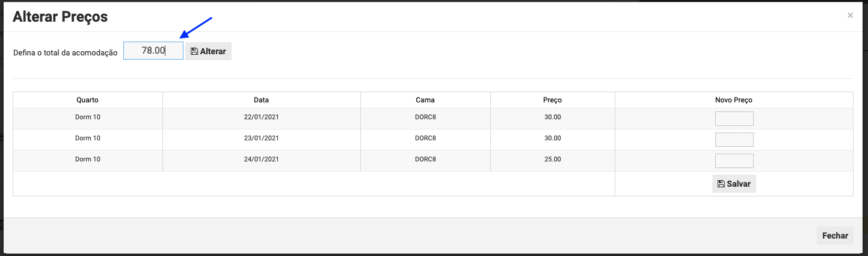
Task: Click the Alterar button
Action: (208, 51)
